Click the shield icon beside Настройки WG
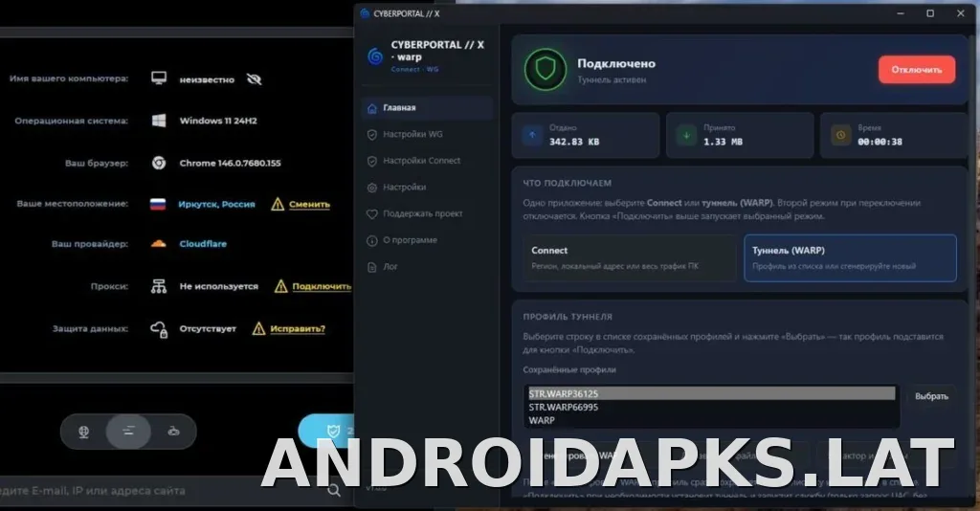The height and width of the screenshot is (511, 980). tap(372, 134)
